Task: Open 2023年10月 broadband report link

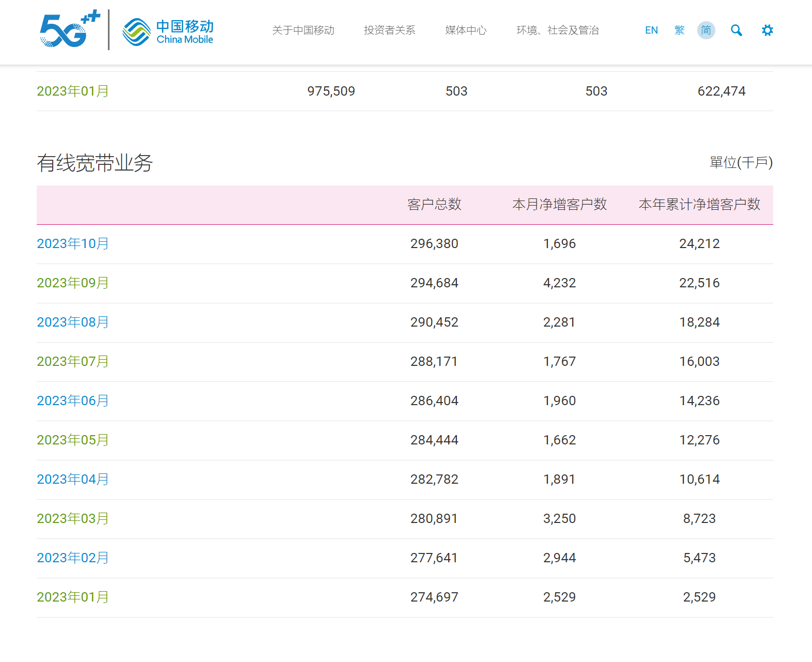Action: click(x=73, y=244)
